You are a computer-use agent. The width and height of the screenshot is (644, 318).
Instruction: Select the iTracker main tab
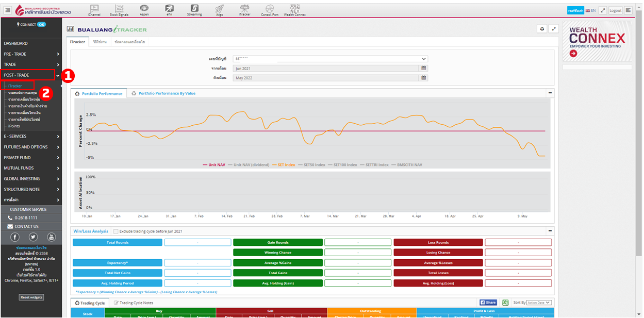(77, 42)
